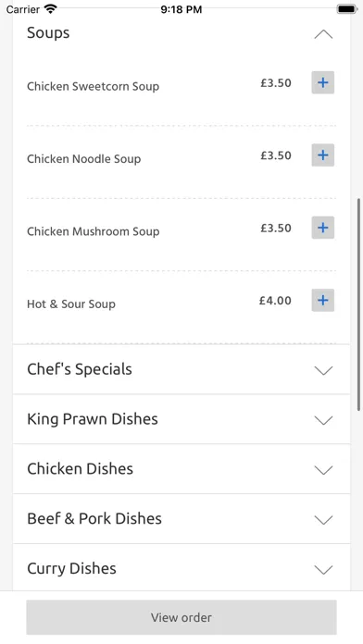Add Chicken Sweetcorn Soup with plus icon

click(x=322, y=82)
